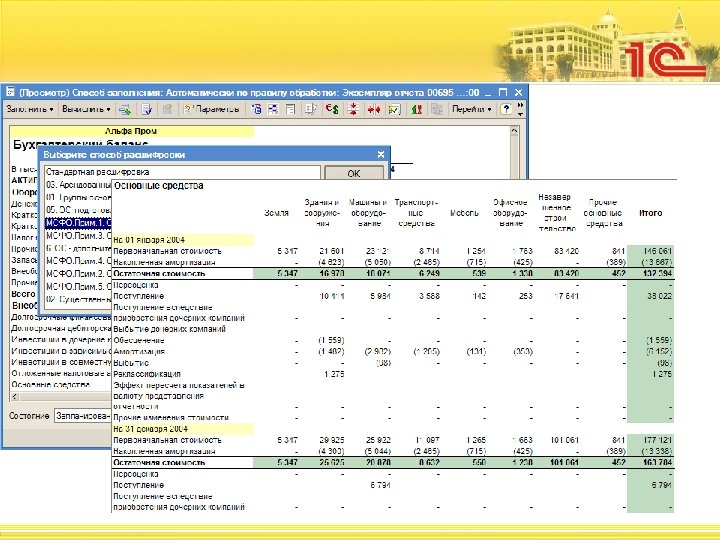Click the Итого column header
This screenshot has height=540, width=720.
point(651,213)
